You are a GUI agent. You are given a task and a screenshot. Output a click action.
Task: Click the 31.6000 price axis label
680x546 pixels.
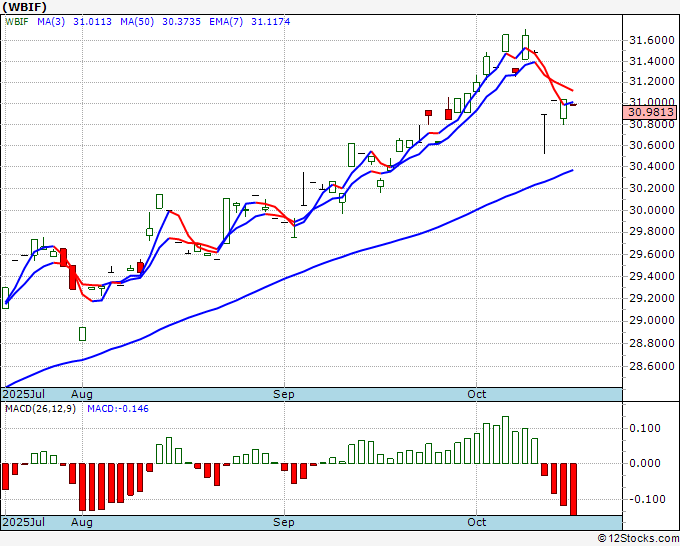pos(652,40)
